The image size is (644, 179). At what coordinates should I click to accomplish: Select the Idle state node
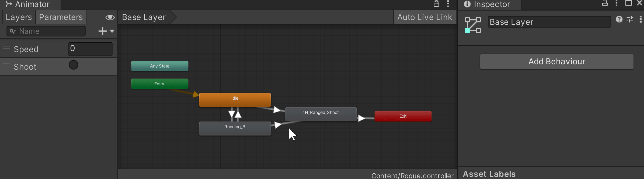[x=235, y=100]
